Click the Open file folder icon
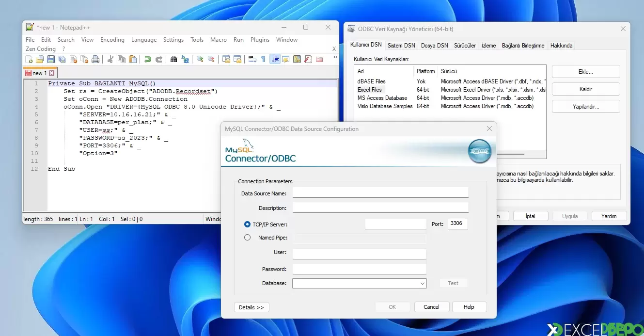The height and width of the screenshot is (336, 644). pos(40,60)
